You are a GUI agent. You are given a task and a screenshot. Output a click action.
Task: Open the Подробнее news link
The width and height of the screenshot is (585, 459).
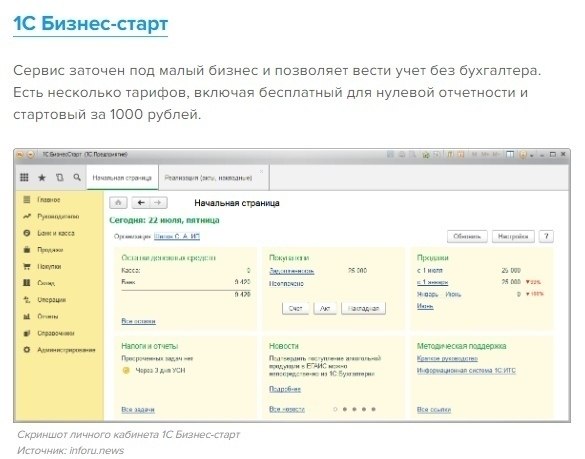pyautogui.click(x=285, y=389)
